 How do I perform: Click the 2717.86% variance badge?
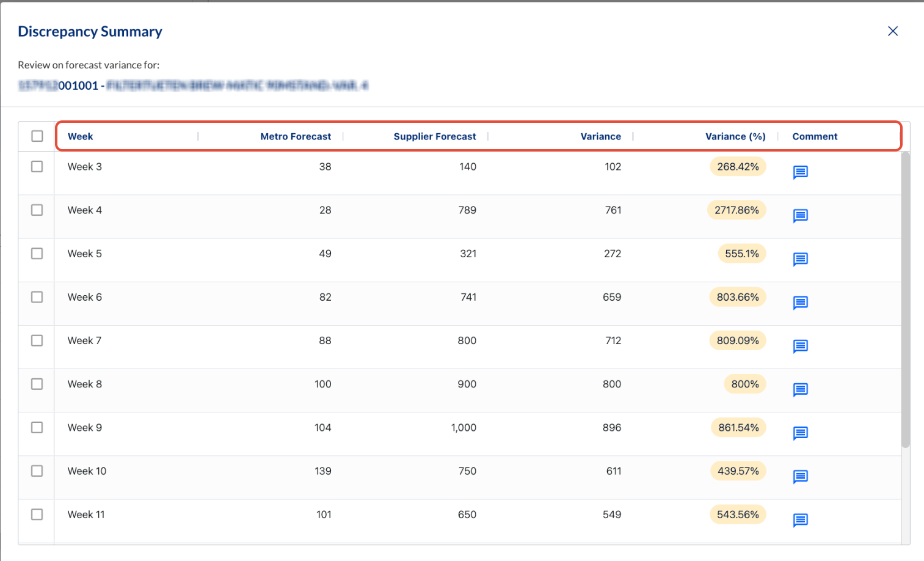737,210
